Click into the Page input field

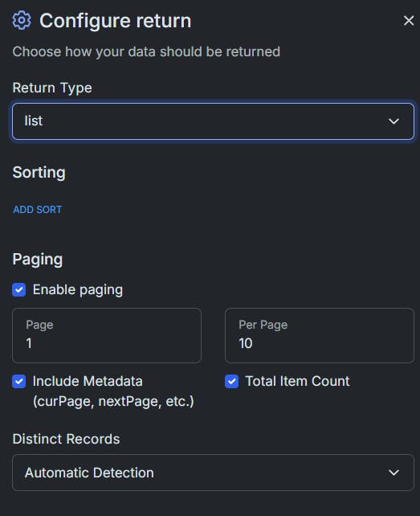coord(107,335)
